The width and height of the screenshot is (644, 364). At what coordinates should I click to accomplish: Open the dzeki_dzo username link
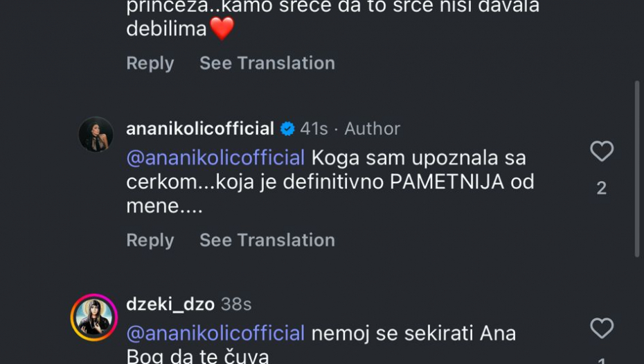point(170,304)
